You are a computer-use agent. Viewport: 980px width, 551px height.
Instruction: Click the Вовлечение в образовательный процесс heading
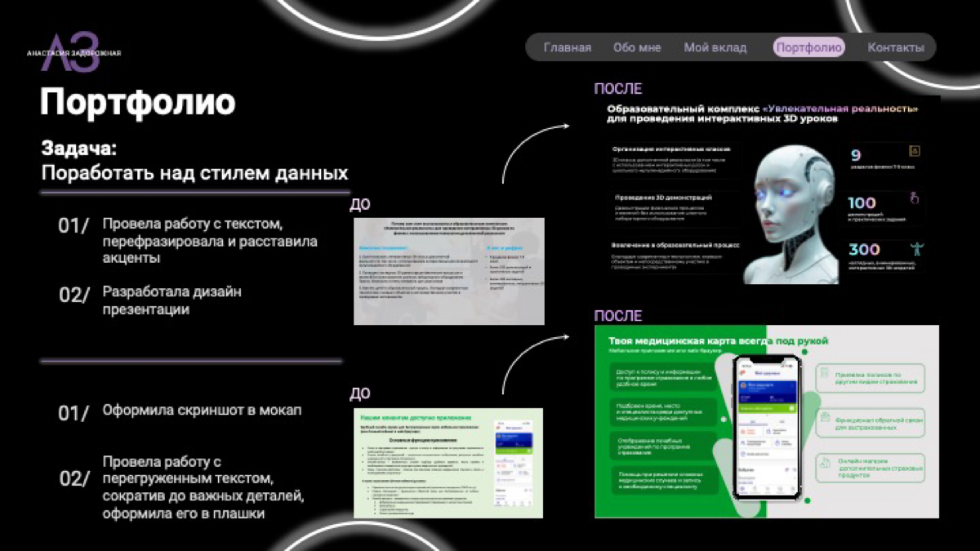pyautogui.click(x=675, y=245)
